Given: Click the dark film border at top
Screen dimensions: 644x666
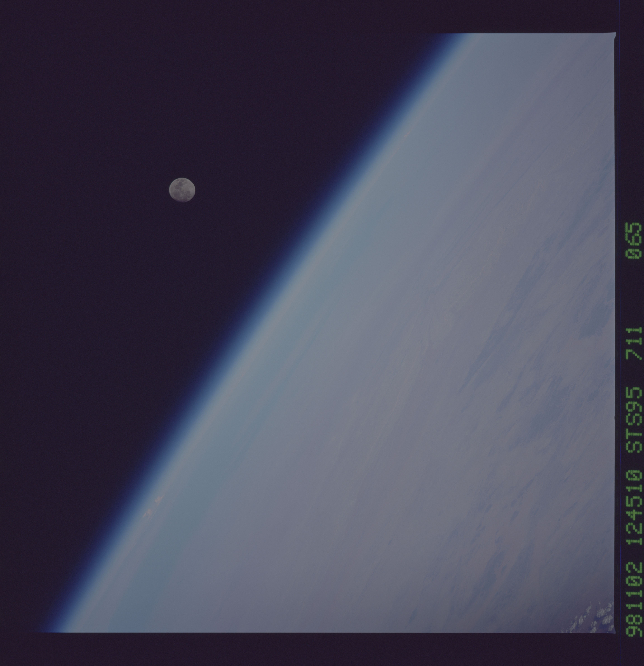Looking at the screenshot, I should (306, 10).
